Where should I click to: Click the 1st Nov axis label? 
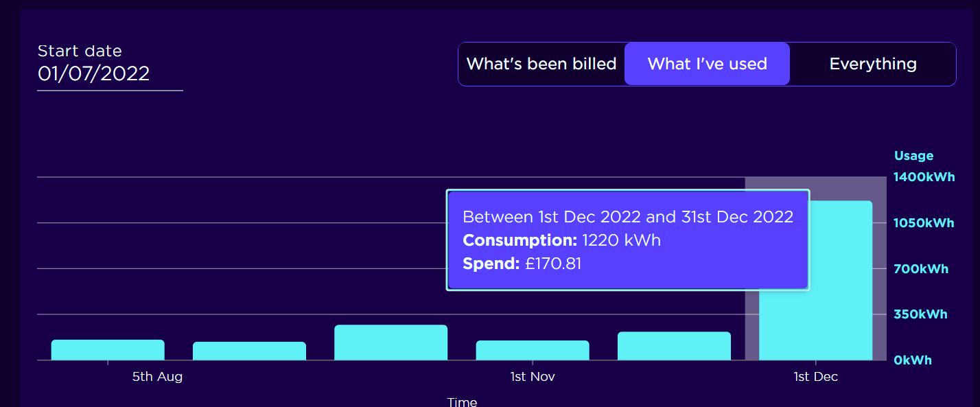tap(533, 377)
